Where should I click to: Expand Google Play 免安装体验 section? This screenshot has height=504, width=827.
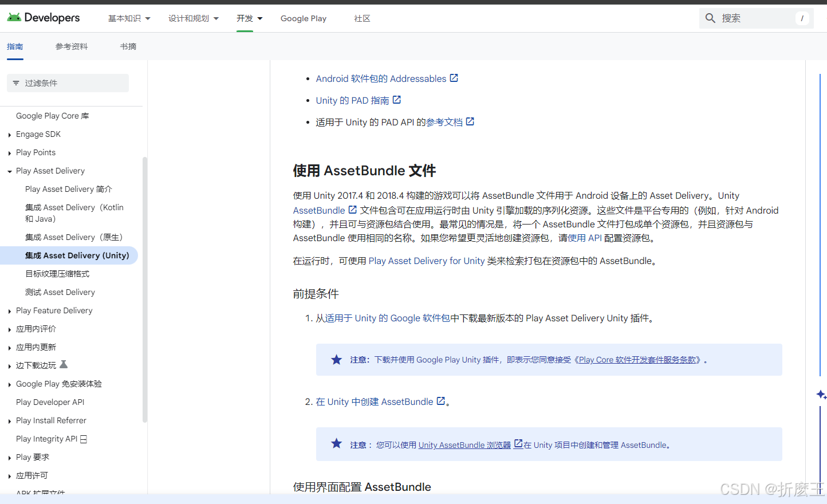coord(10,384)
